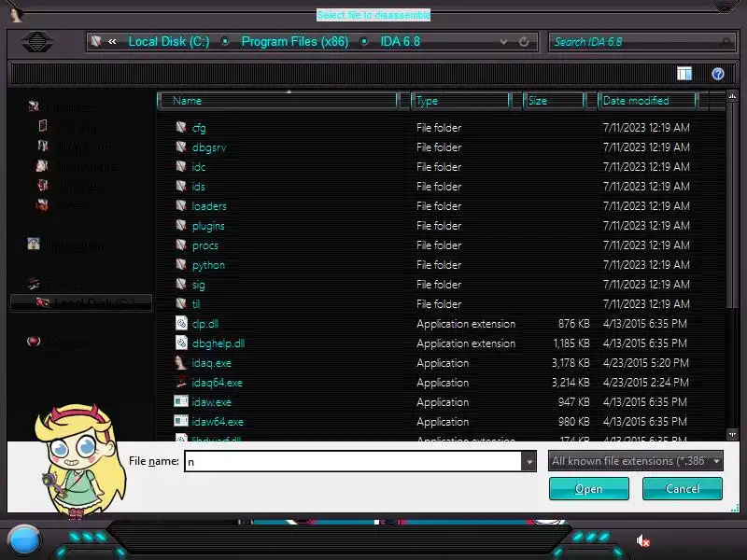Screen dimensions: 747x560
Task: Click the clp.dll file icon
Action: [x=181, y=323]
